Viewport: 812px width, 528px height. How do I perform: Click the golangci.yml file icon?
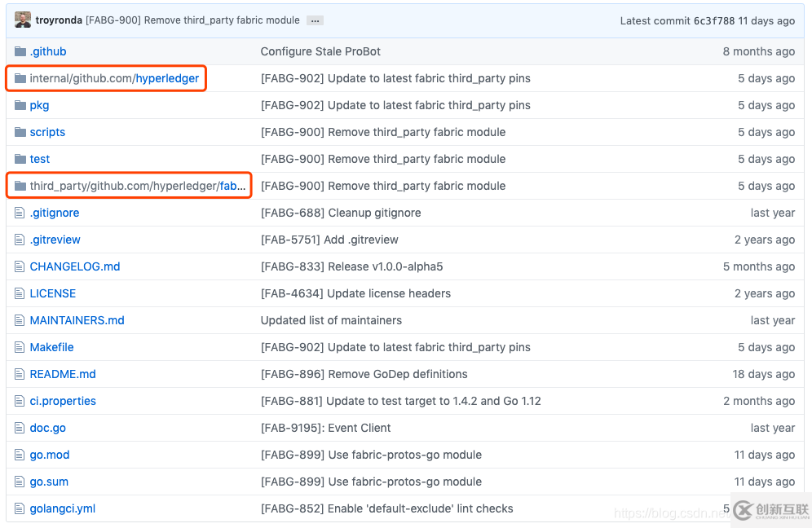pyautogui.click(x=20, y=508)
